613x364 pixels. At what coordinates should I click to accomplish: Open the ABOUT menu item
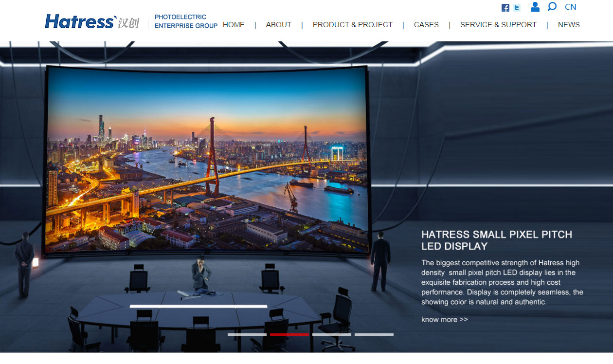[x=279, y=25]
